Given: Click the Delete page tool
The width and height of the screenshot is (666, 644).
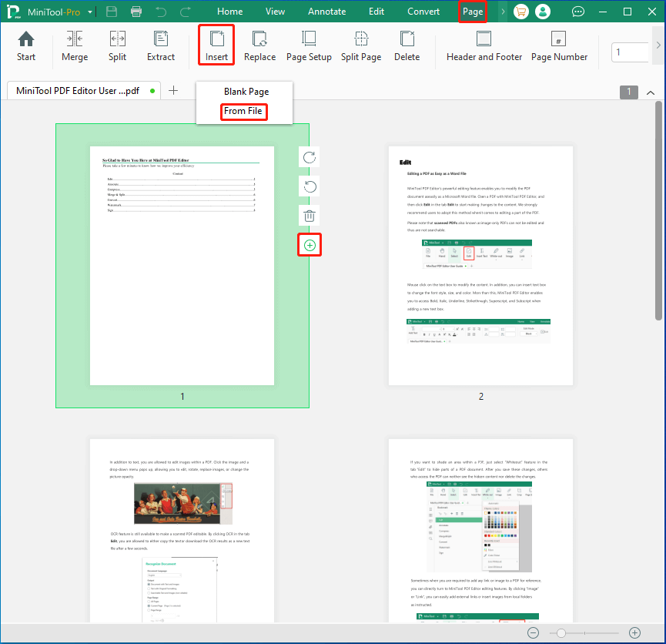Looking at the screenshot, I should click(x=407, y=46).
